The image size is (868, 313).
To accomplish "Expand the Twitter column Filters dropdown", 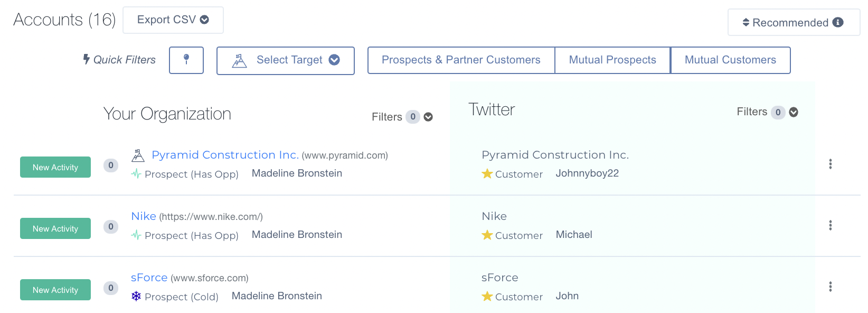I will pyautogui.click(x=767, y=112).
